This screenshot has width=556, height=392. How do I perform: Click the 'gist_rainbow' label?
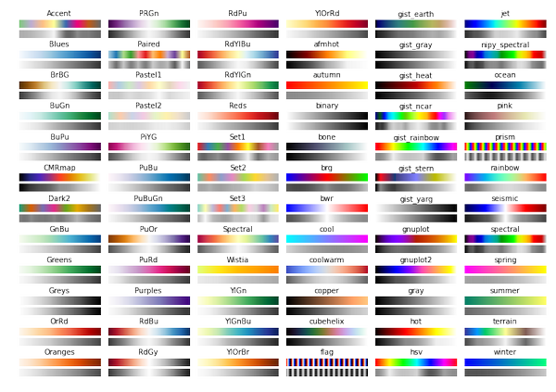416,138
